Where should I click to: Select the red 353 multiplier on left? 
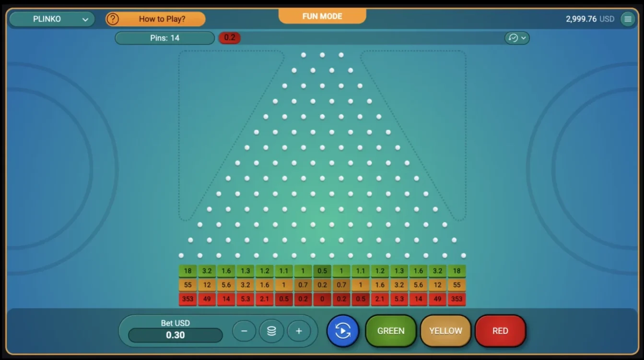pos(187,299)
